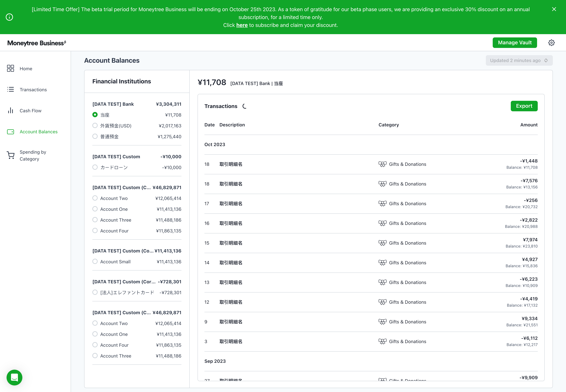Click Gifts & Donations icon for ¥4,927 row
This screenshot has width=566, height=392.
pos(382,262)
